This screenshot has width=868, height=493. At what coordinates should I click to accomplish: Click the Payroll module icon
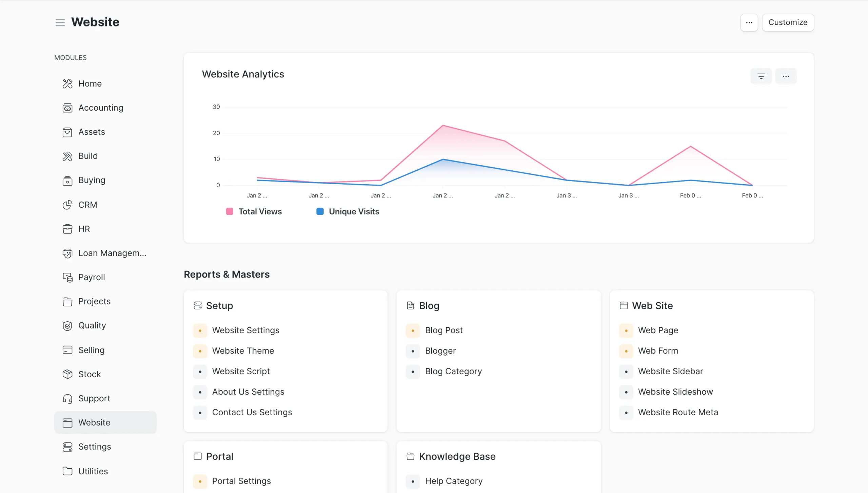67,277
